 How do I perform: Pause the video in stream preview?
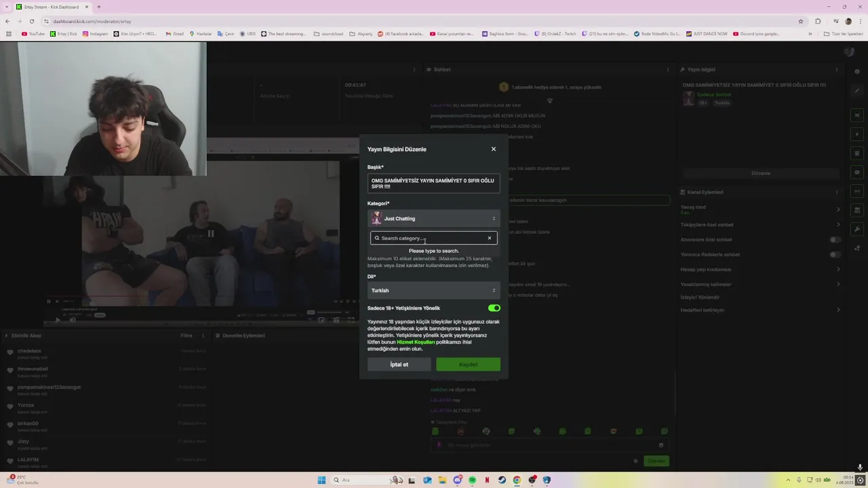pyautogui.click(x=210, y=234)
